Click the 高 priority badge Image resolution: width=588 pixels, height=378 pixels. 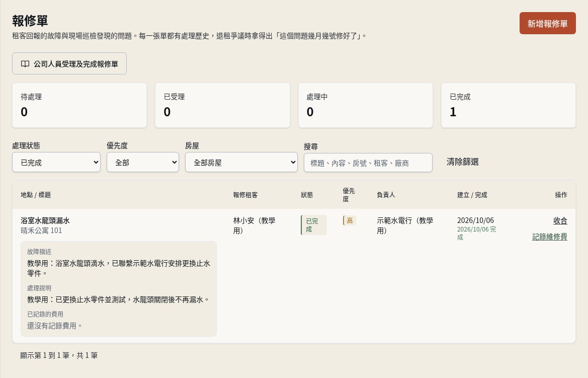350,220
